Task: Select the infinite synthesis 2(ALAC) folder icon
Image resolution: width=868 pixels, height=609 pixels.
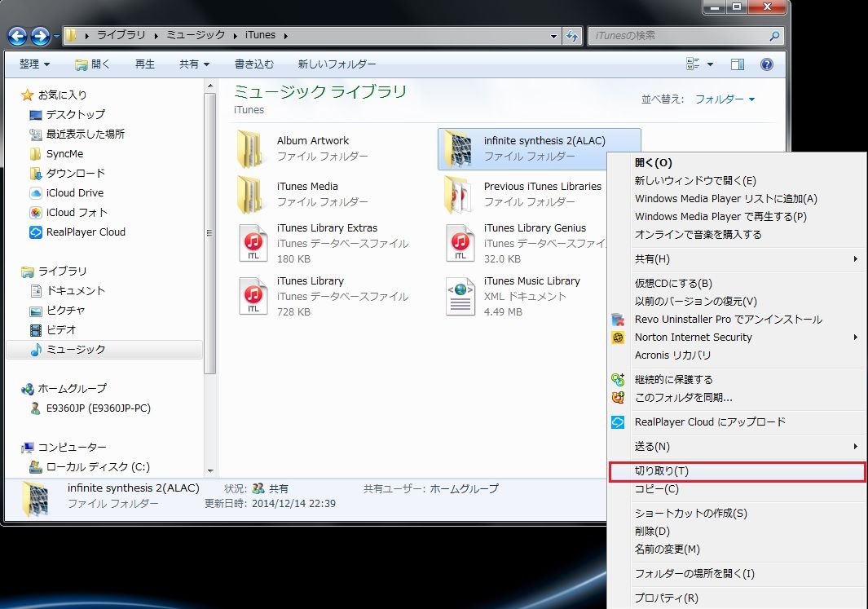Action: 458,148
